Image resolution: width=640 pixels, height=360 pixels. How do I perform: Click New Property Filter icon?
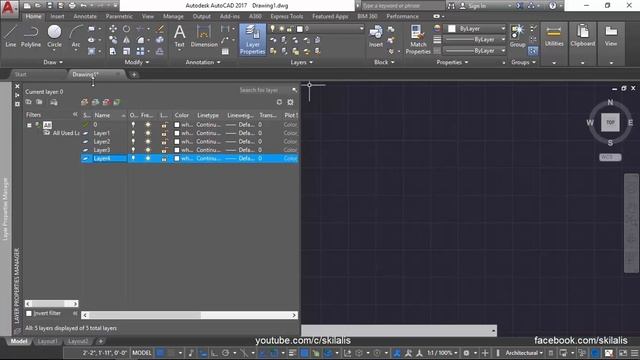pyautogui.click(x=29, y=102)
